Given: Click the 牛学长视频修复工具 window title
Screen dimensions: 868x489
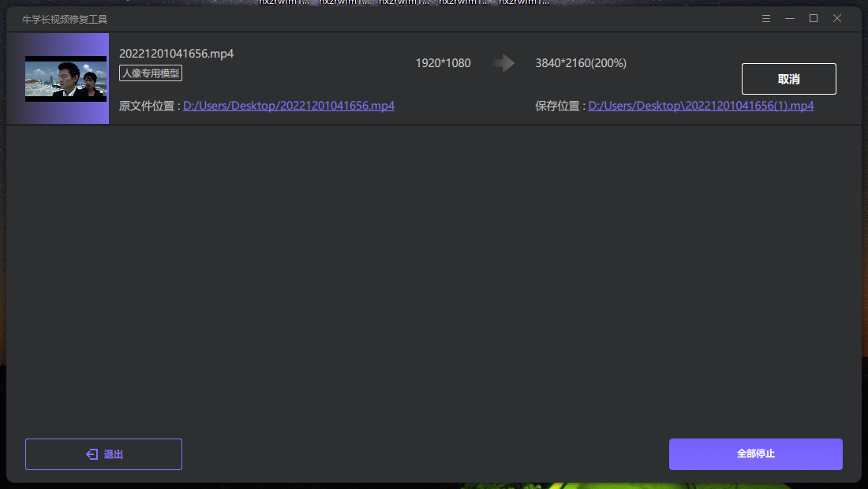Looking at the screenshot, I should (65, 20).
